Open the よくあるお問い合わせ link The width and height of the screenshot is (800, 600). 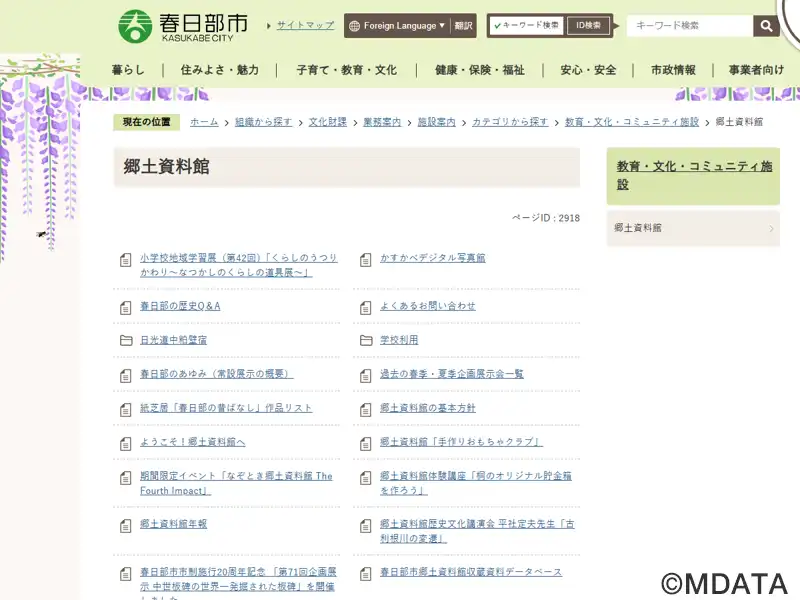428,306
